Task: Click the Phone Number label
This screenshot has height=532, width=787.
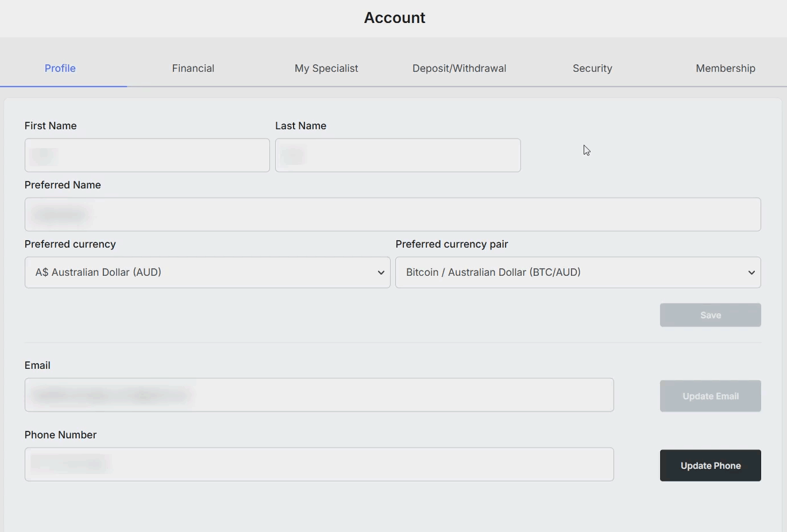Action: pyautogui.click(x=60, y=435)
